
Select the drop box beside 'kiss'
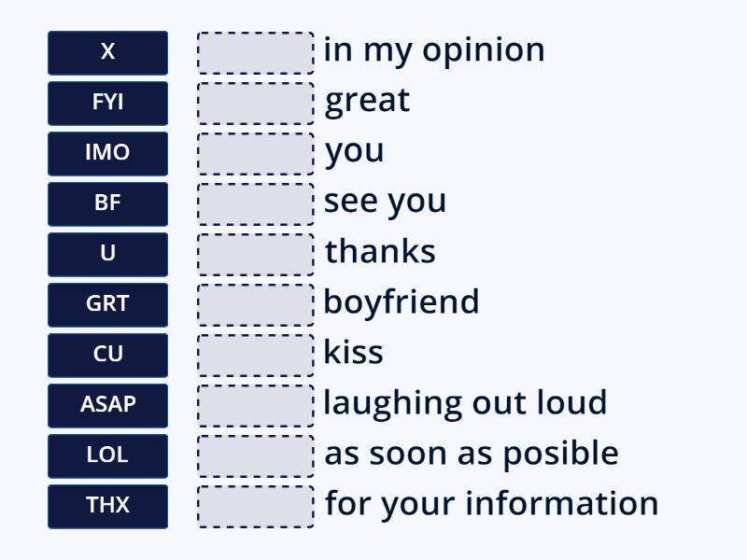point(254,355)
